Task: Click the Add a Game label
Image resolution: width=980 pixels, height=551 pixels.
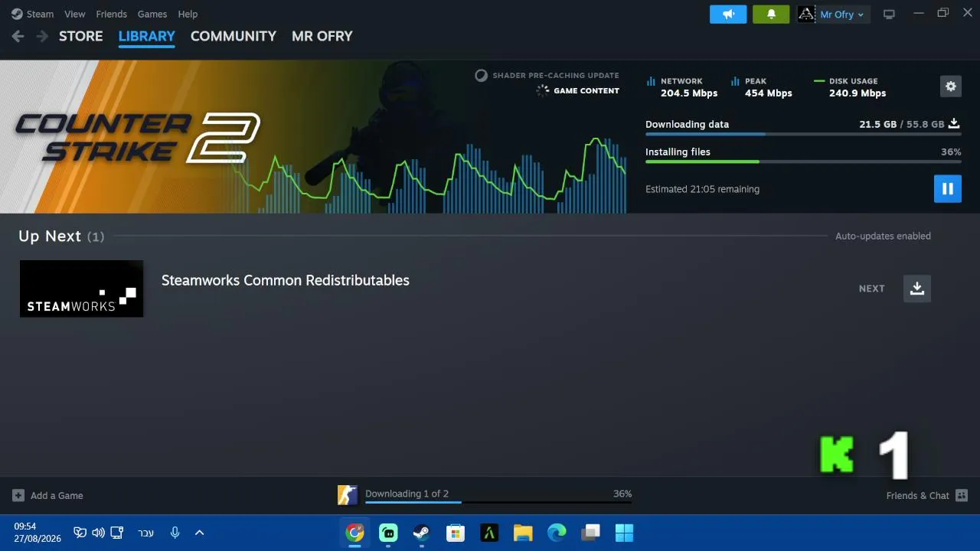Action: point(57,496)
